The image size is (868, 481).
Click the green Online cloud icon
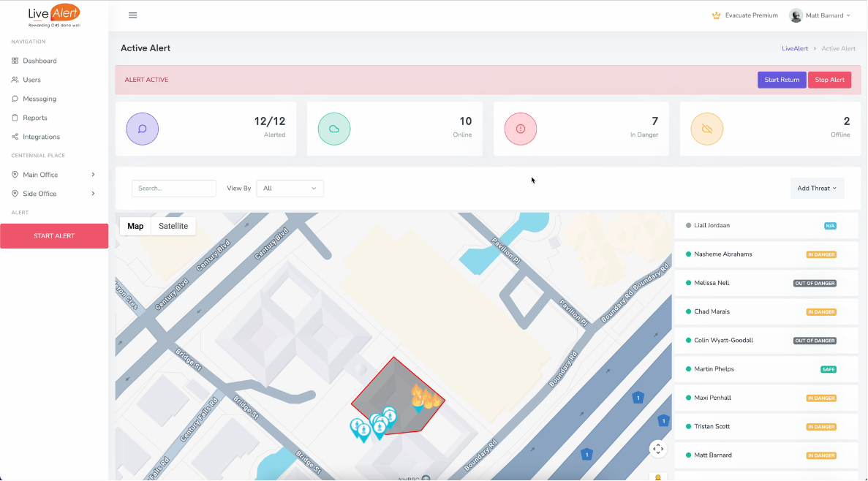coord(333,129)
